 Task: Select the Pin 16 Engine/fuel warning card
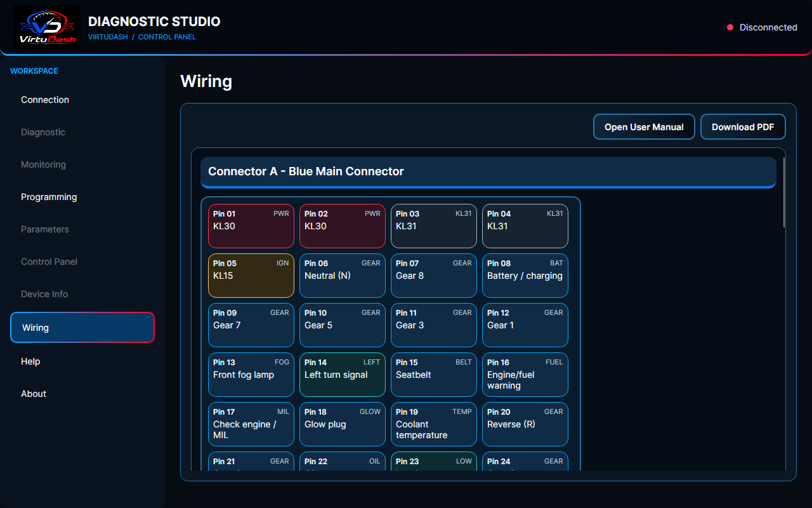coord(525,375)
